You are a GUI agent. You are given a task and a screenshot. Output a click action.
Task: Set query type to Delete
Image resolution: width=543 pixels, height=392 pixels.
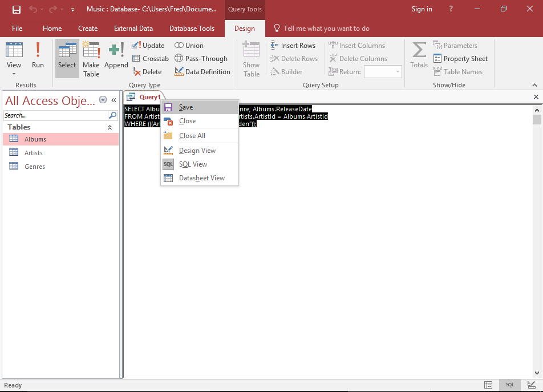pyautogui.click(x=147, y=72)
